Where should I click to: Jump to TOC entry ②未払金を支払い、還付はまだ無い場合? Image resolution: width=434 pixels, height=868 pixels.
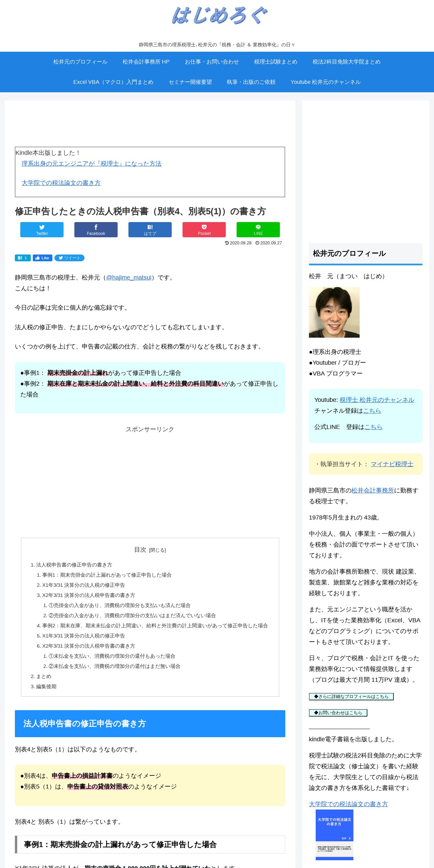[115, 666]
